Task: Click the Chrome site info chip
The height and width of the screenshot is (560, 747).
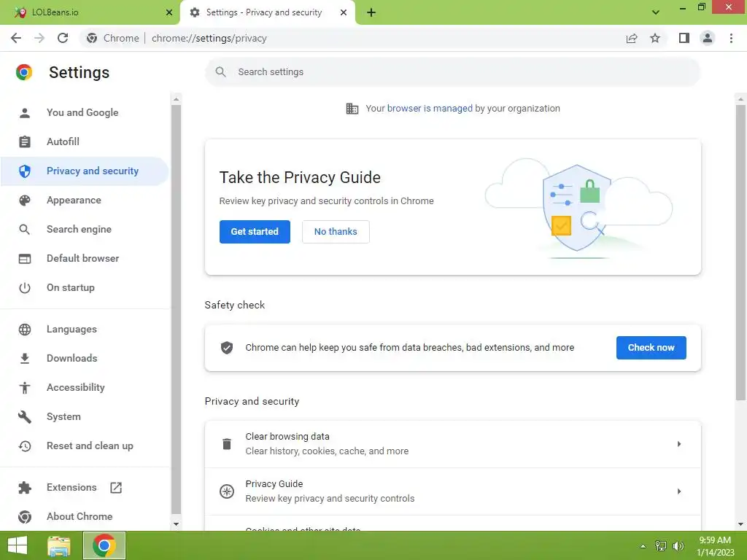Action: click(x=113, y=38)
